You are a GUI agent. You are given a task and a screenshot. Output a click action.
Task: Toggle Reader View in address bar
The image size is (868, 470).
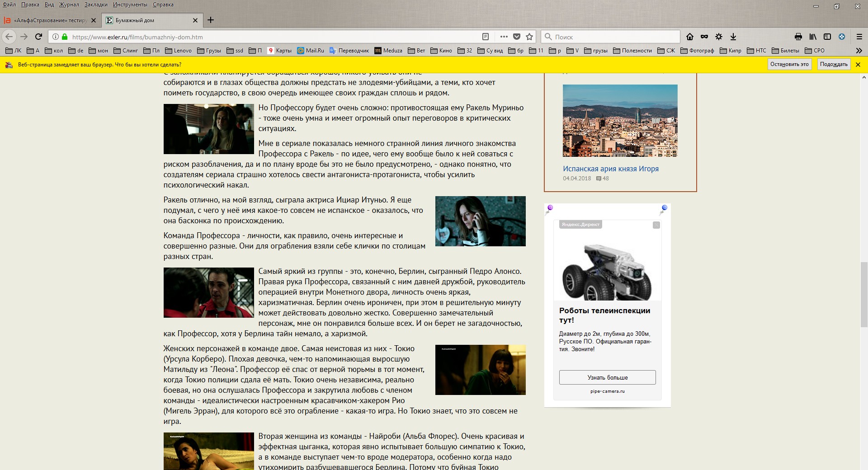486,37
